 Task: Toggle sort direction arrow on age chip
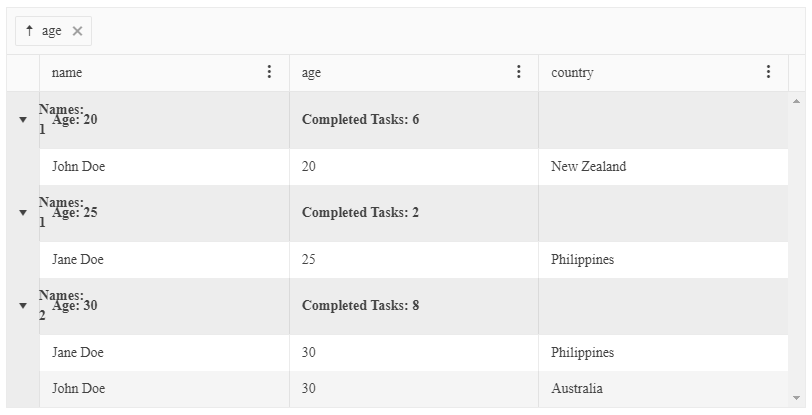coord(30,31)
